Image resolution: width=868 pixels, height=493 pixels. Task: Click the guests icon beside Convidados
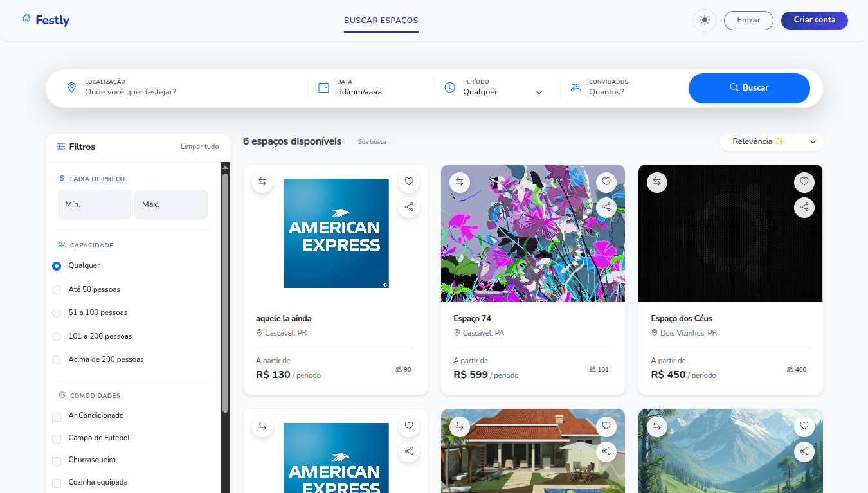point(576,87)
